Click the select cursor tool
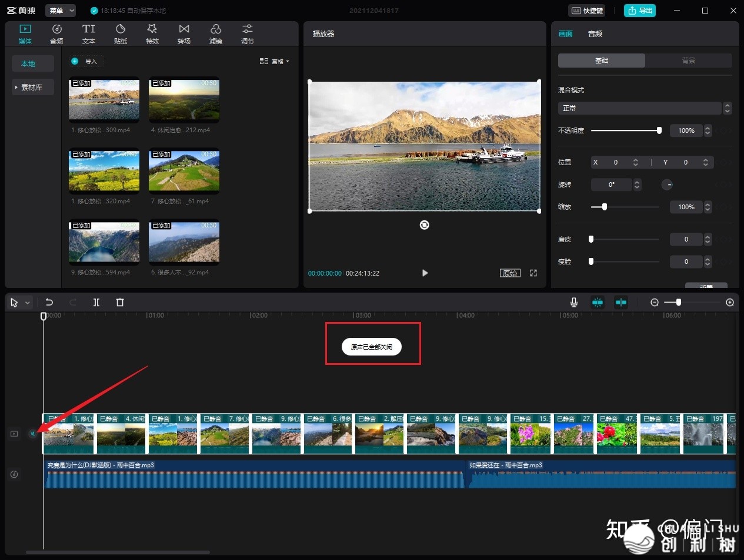Viewport: 744px width, 560px height. coord(14,303)
